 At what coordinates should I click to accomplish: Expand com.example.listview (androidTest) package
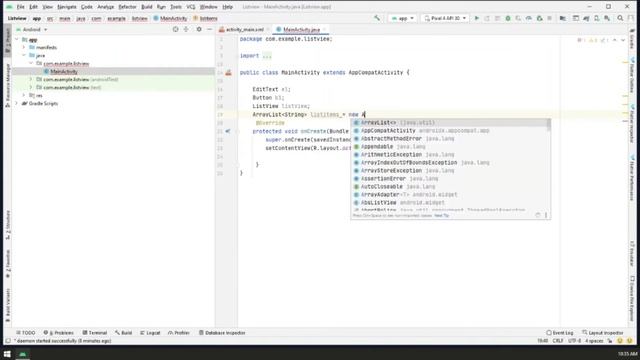[x=31, y=80]
